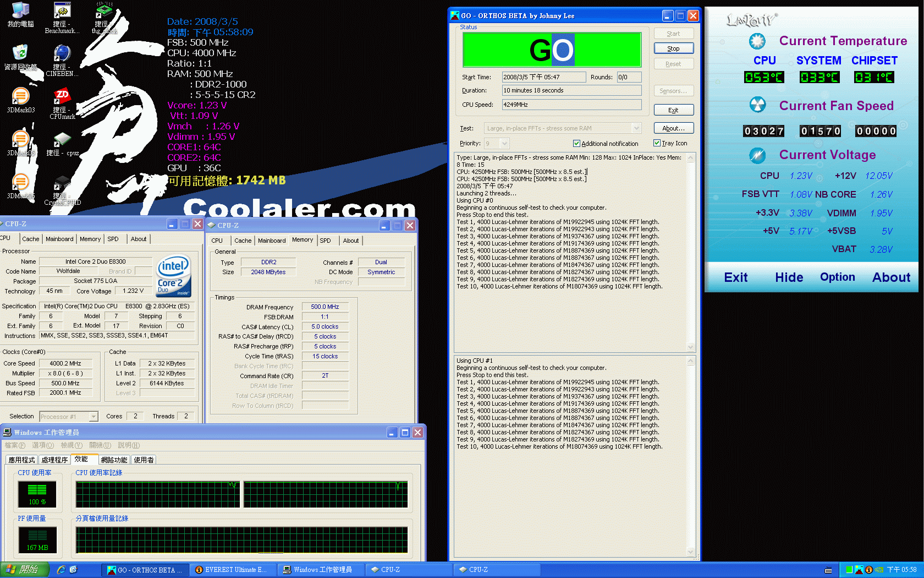Open the About tab in the right CPU-Z window
The height and width of the screenshot is (578, 924).
[351, 241]
